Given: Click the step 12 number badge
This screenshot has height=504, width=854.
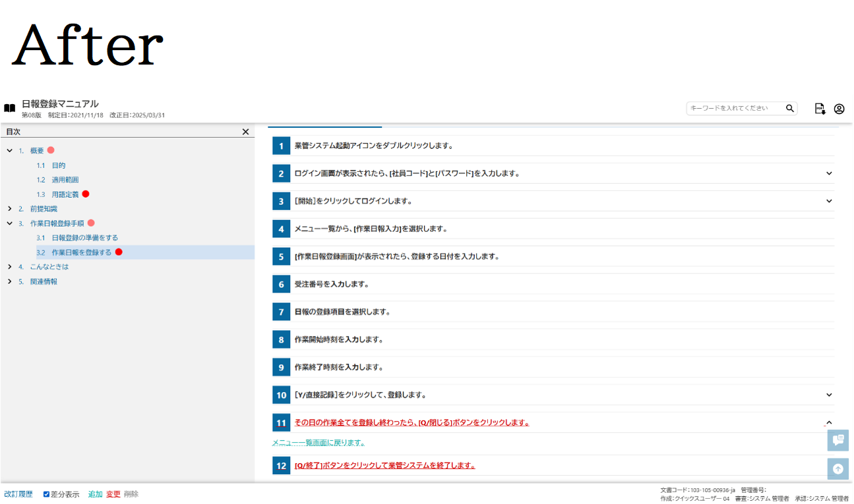Looking at the screenshot, I should coord(282,466).
